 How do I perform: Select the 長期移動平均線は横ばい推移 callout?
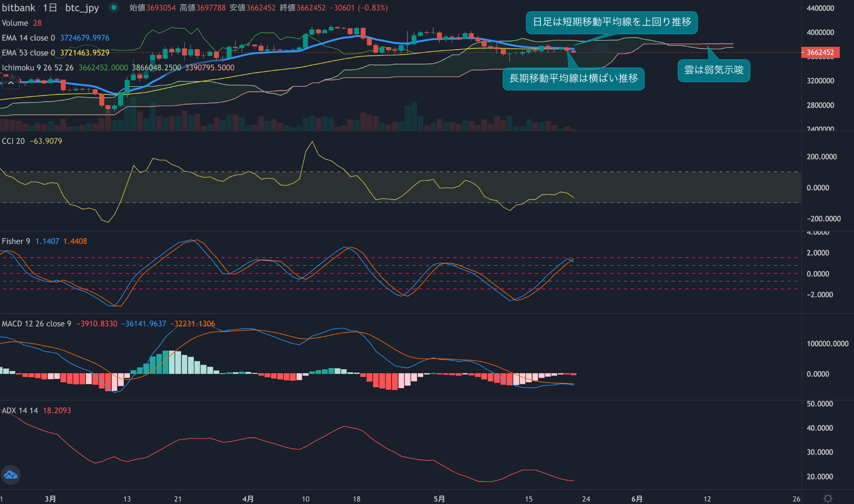click(x=573, y=79)
